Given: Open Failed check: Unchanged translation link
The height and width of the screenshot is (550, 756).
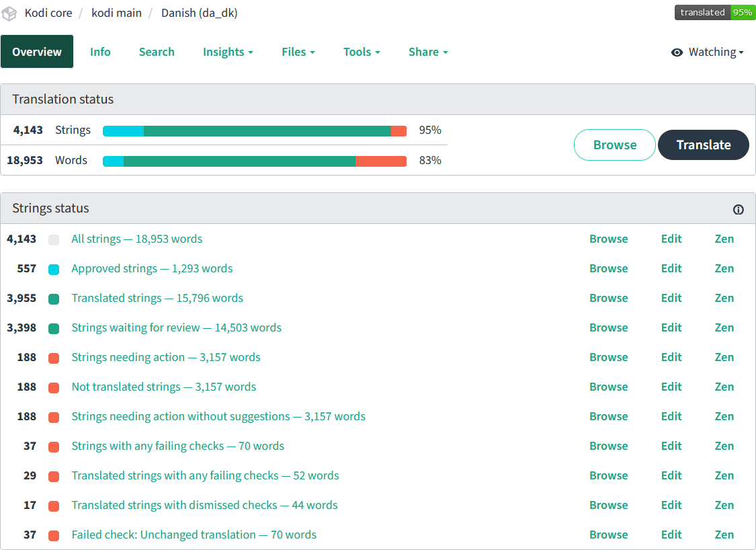Looking at the screenshot, I should click(x=194, y=535).
